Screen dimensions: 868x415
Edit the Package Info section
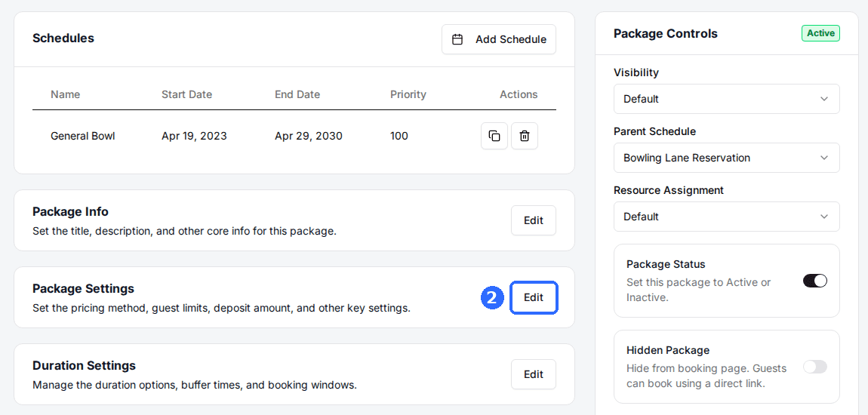533,220
